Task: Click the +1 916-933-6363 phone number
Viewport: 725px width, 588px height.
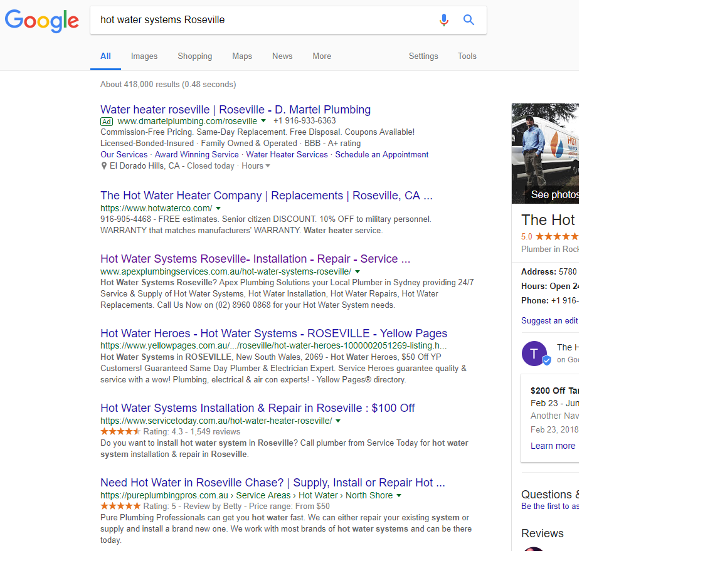Action: coord(305,120)
